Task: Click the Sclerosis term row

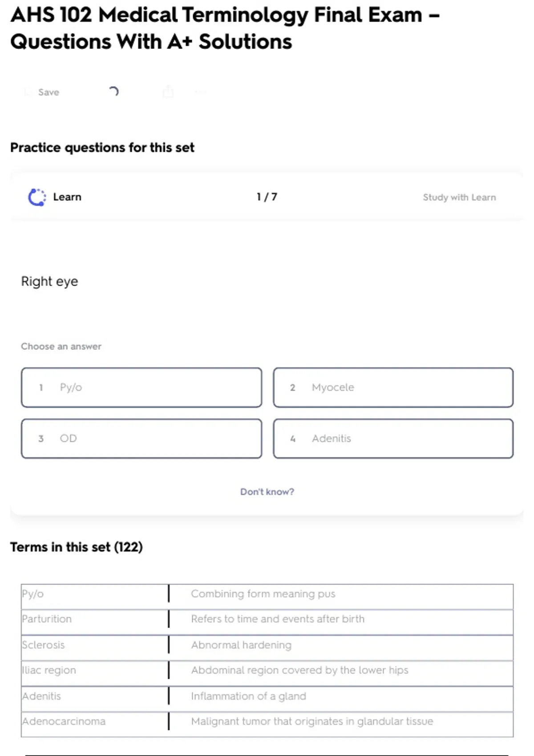Action: click(x=44, y=645)
